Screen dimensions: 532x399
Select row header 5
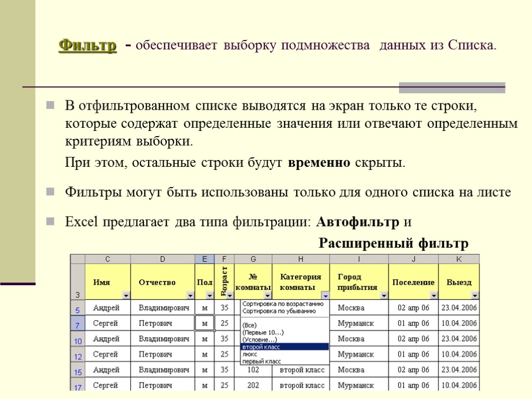click(x=78, y=308)
